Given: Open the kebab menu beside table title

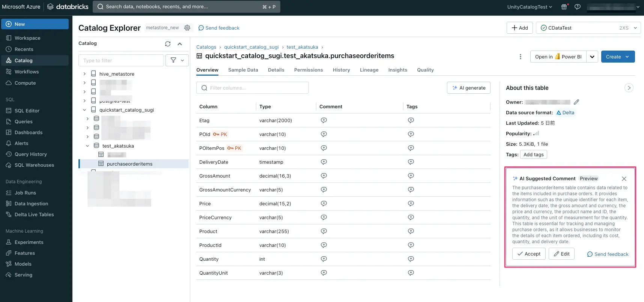Looking at the screenshot, I should [520, 57].
